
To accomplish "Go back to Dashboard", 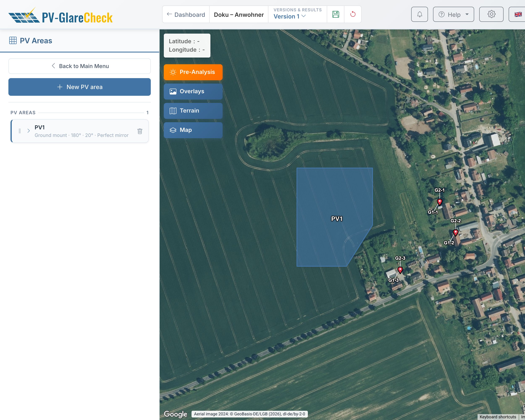I will [x=186, y=14].
